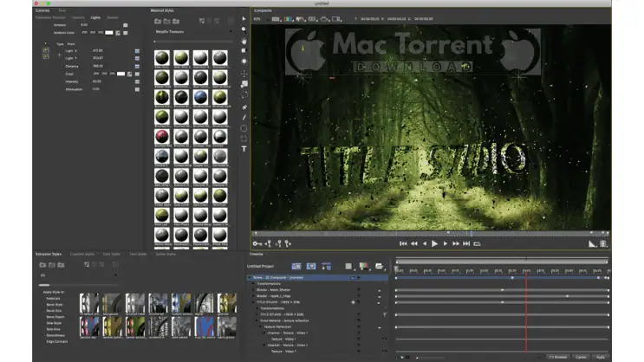Click the second blue icon beside Untitled Project
The height and width of the screenshot is (362, 644).
pos(311,267)
